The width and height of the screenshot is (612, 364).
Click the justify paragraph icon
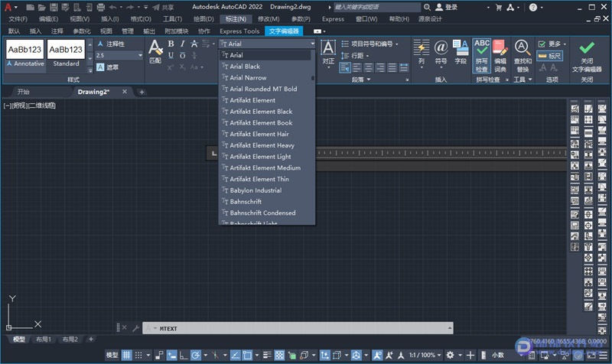click(x=392, y=67)
